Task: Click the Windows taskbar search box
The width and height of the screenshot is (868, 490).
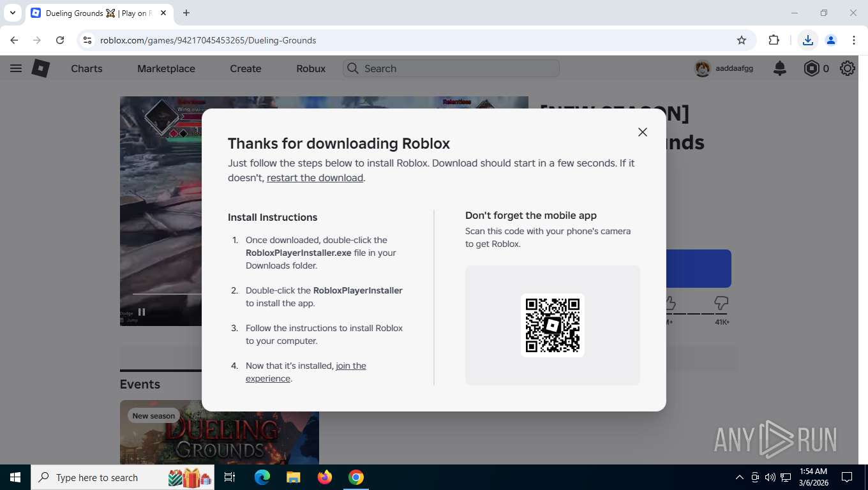Action: [x=123, y=477]
